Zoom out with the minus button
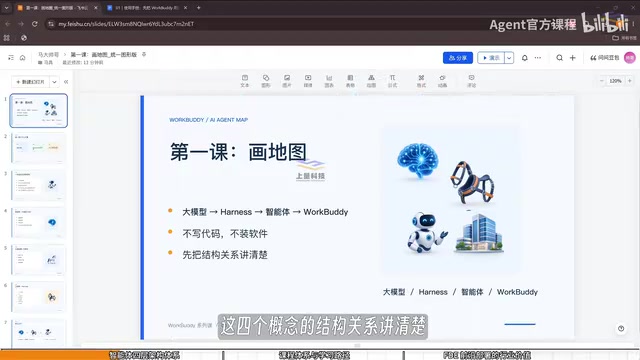This screenshot has height=360, width=640. click(x=601, y=81)
